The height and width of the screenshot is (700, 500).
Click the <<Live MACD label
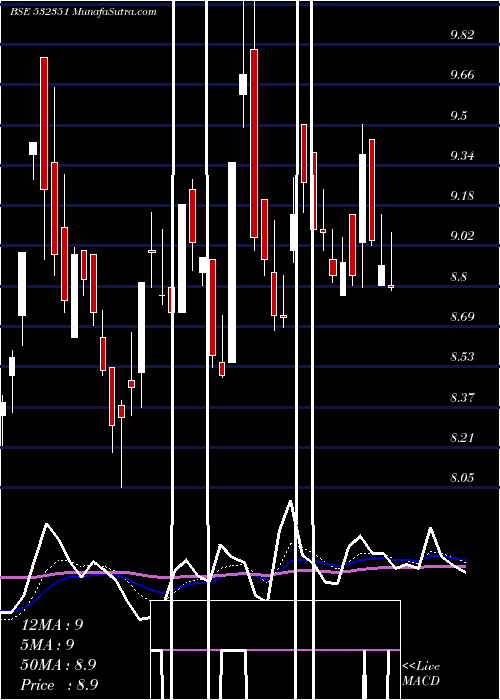421,674
